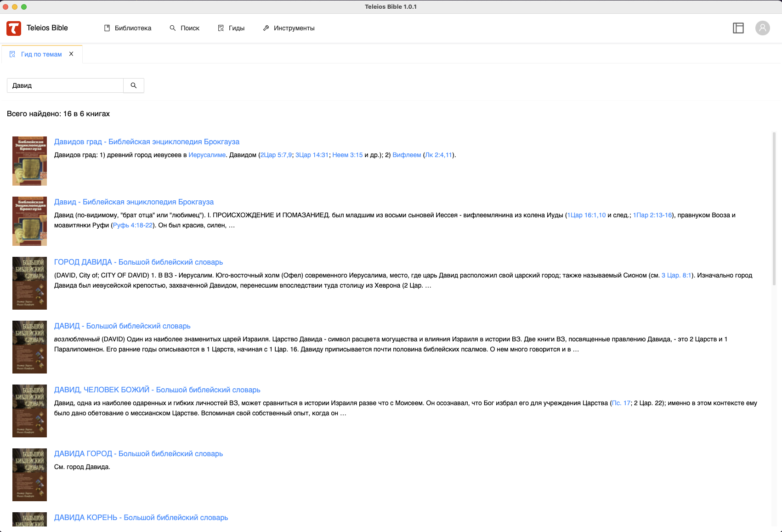Click the Teleios Bible logo icon
Screen dimensions: 782x532
(x=14, y=28)
